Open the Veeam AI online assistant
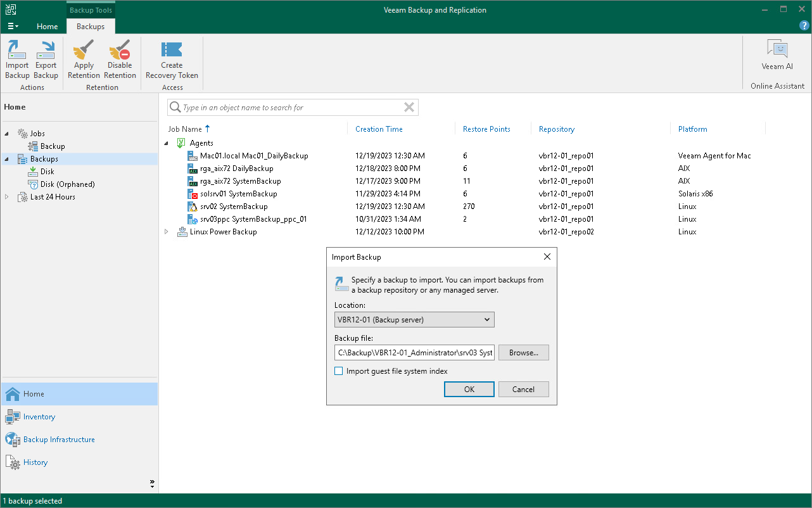This screenshot has height=508, width=812. (x=777, y=54)
